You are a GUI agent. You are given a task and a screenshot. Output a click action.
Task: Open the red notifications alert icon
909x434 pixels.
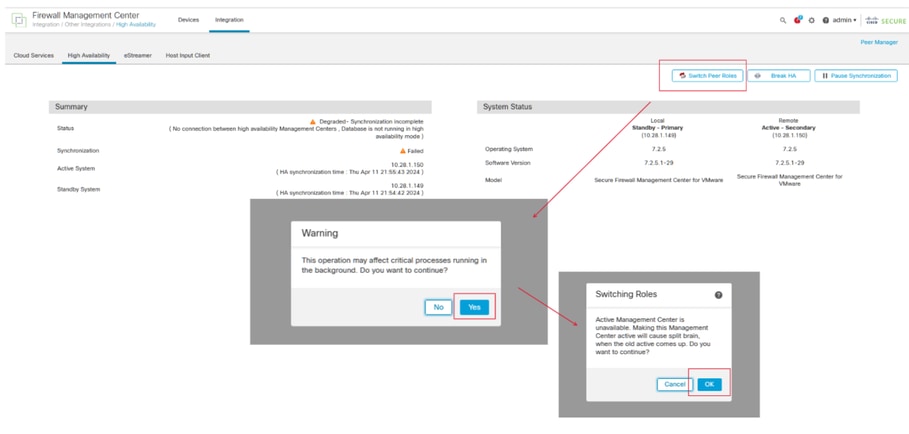pyautogui.click(x=798, y=20)
